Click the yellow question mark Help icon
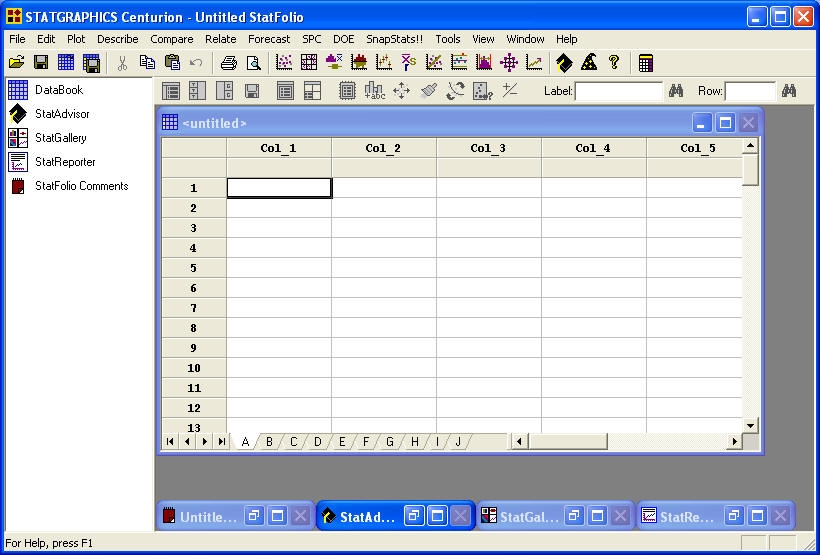 click(x=614, y=63)
